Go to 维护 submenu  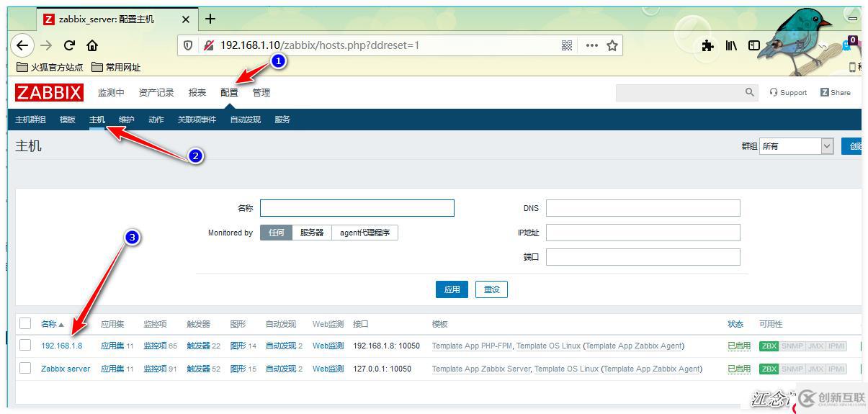[x=126, y=120]
